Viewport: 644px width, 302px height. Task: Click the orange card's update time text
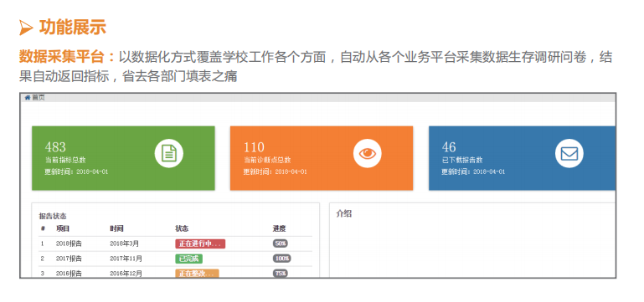click(x=276, y=171)
